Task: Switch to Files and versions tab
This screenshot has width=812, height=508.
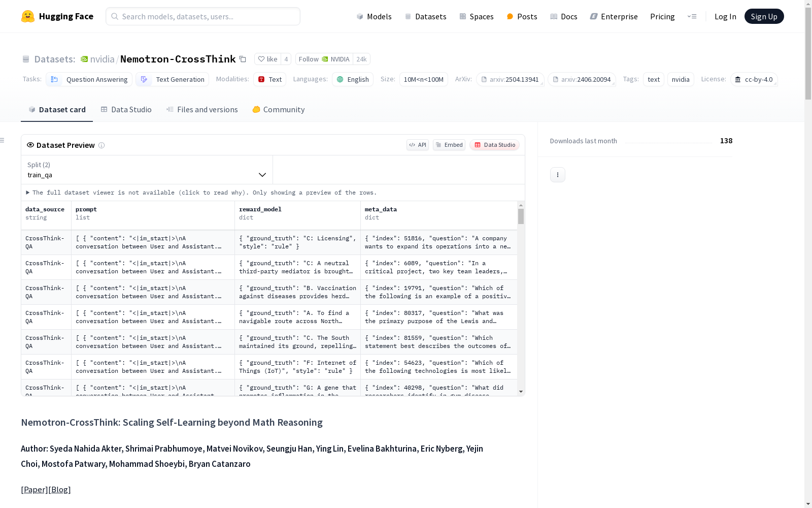Action: 202,110
